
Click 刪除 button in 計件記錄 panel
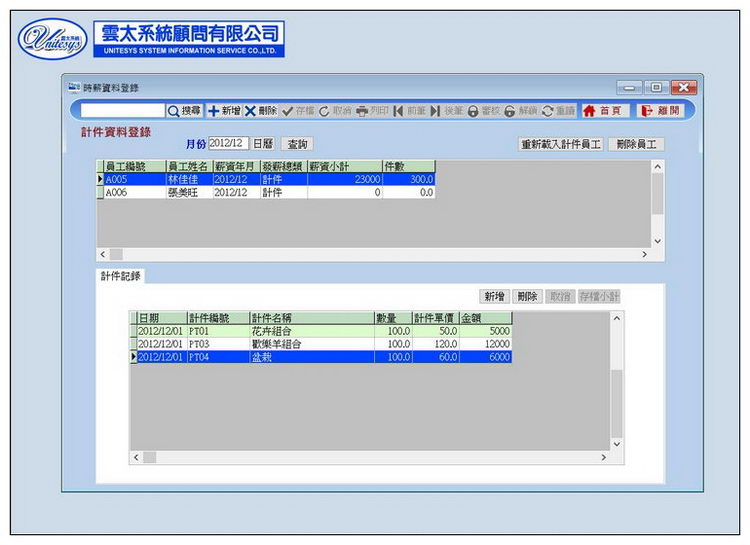tap(528, 297)
